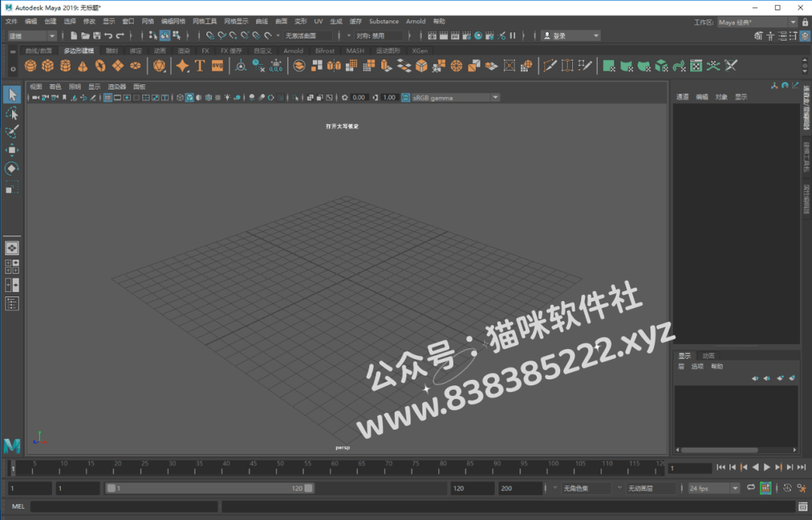Click the Quad Draw shelf icon
This screenshot has width=812, height=520.
(x=585, y=65)
